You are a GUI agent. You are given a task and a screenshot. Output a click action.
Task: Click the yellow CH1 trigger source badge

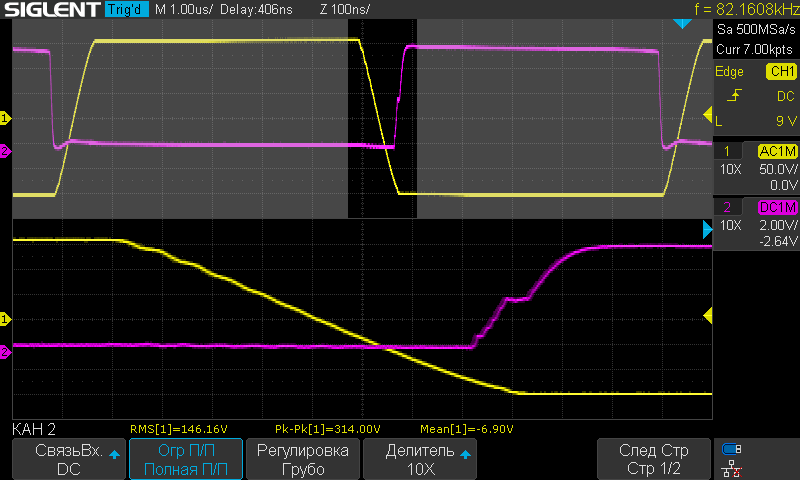click(x=781, y=71)
